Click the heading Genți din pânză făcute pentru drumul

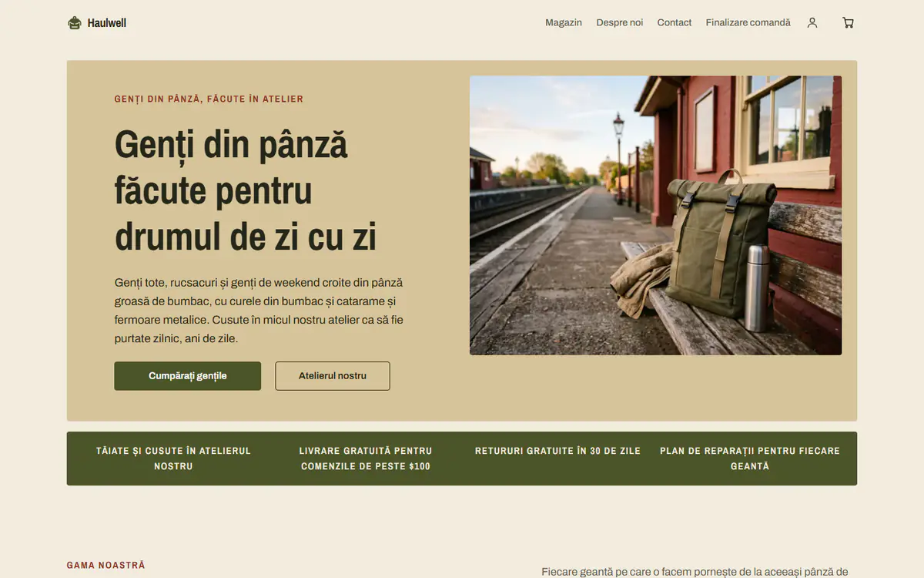(x=246, y=190)
